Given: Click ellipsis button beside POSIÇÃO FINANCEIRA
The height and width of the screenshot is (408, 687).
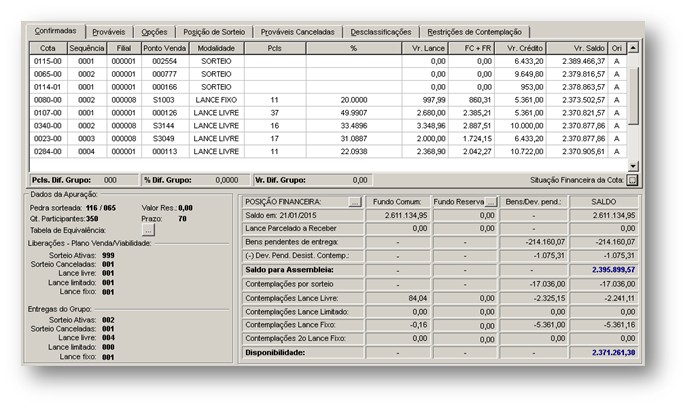Looking at the screenshot, I should [355, 202].
